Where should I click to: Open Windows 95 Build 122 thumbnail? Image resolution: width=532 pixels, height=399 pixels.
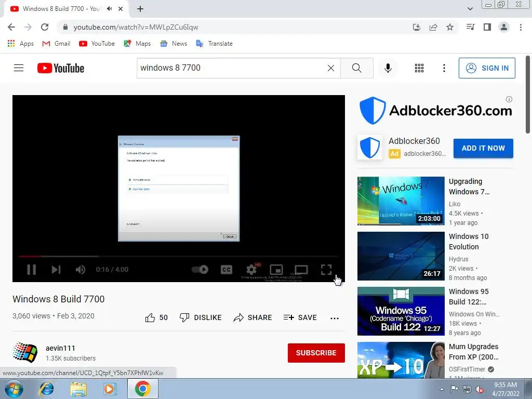point(401,311)
